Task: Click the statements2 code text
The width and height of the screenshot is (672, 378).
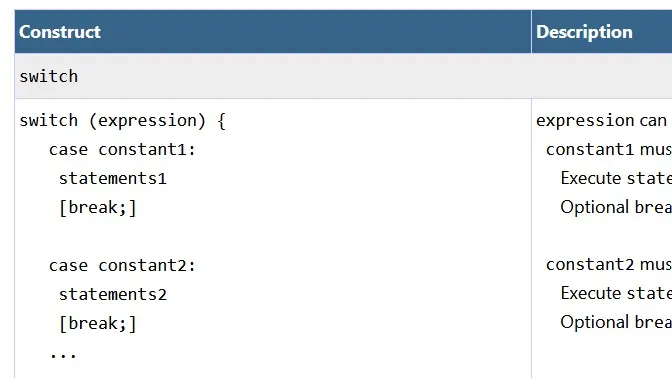Action: 113,294
